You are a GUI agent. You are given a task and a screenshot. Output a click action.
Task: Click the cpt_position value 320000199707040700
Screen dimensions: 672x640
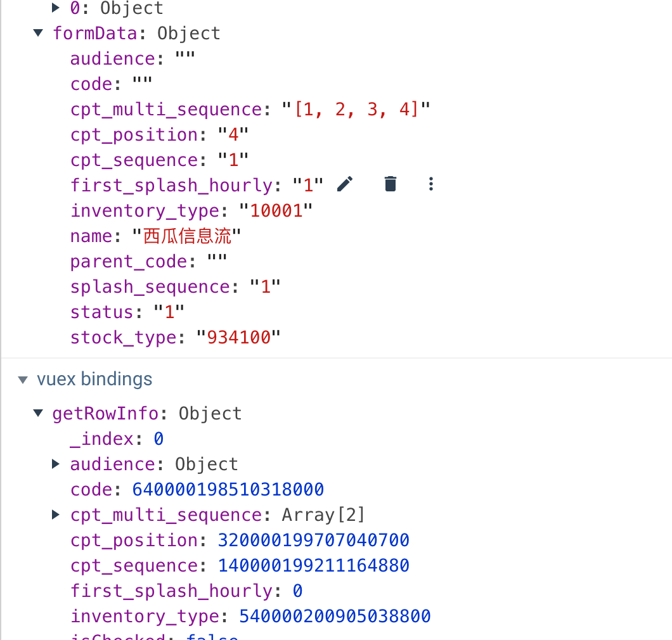pos(314,541)
